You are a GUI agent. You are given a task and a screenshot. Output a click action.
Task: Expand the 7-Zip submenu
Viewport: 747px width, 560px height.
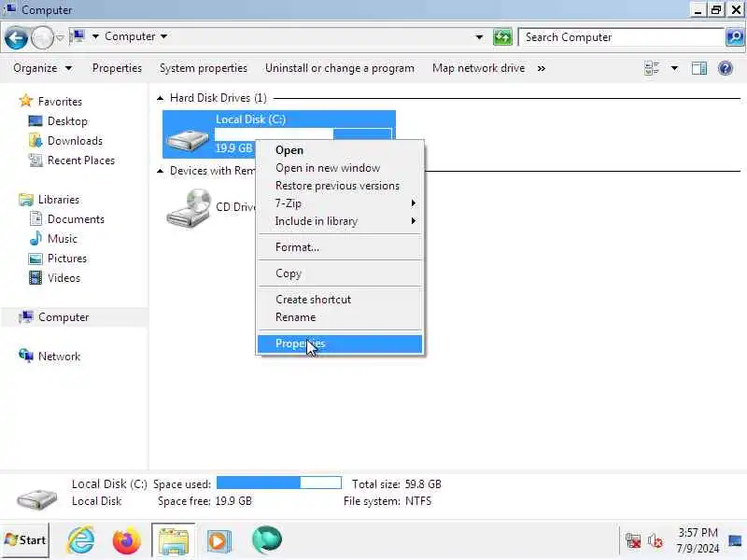[340, 203]
